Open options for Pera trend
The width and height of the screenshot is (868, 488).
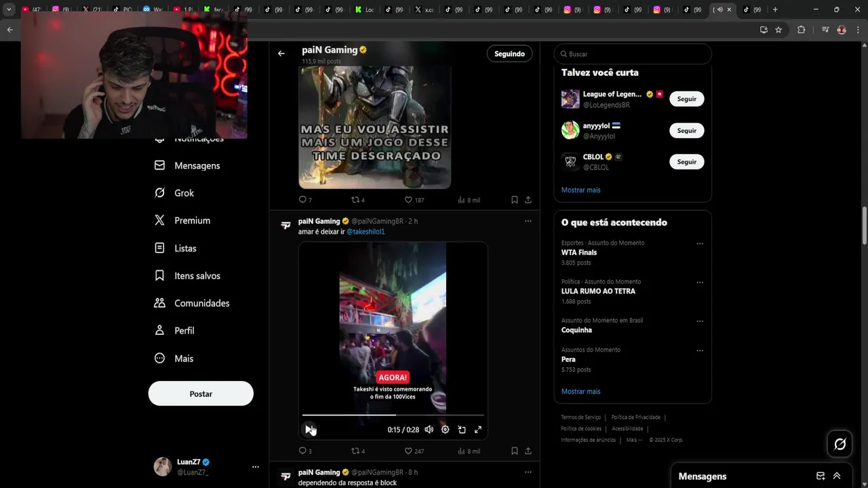[700, 351]
